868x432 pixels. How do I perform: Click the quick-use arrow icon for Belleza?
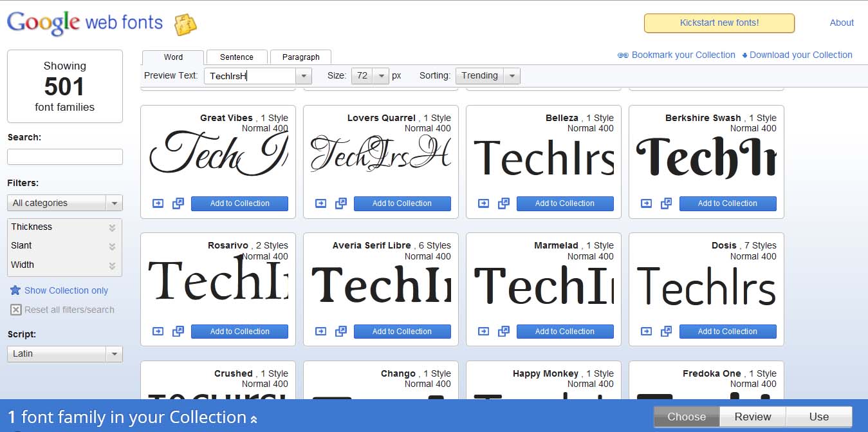coord(483,203)
